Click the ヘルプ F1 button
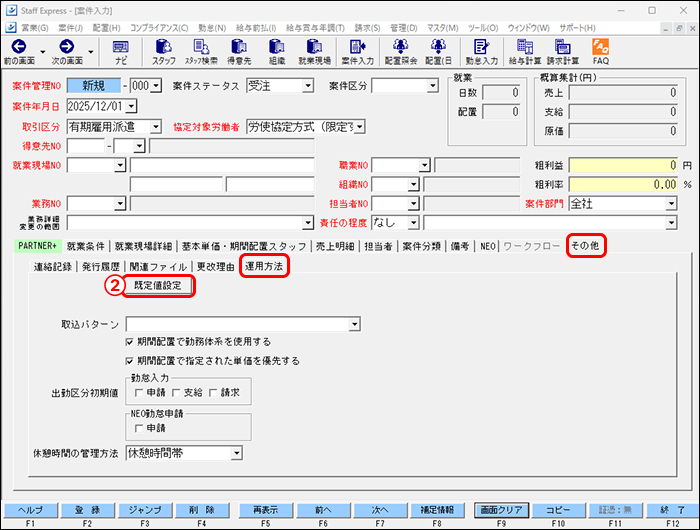The width and height of the screenshot is (700, 530). tap(31, 510)
